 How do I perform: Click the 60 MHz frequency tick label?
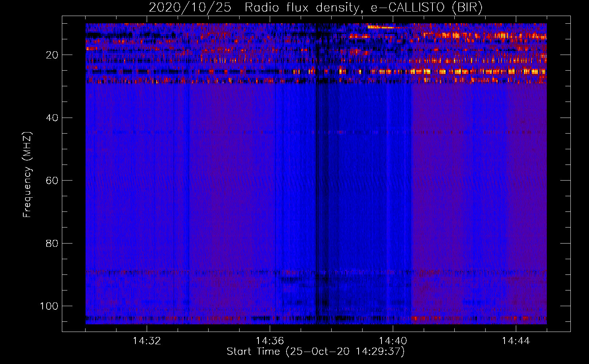click(52, 181)
